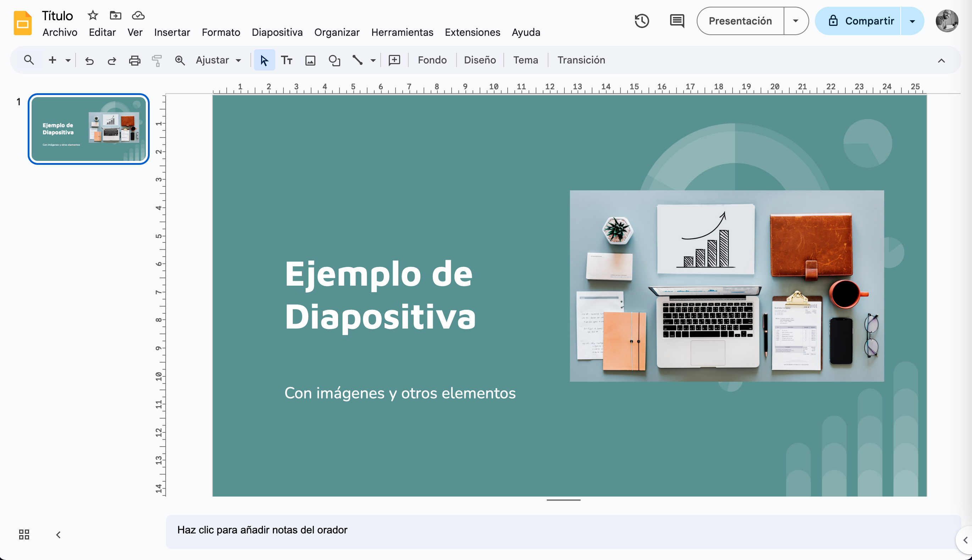Image resolution: width=972 pixels, height=560 pixels.
Task: Select slide 1 thumbnail in the filmstrip
Action: [x=88, y=129]
